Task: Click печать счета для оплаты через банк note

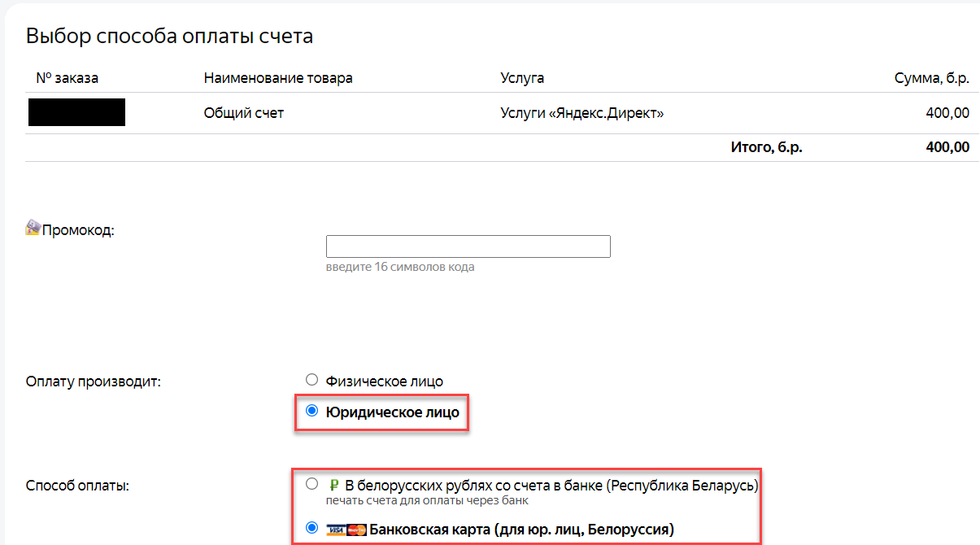Action: point(428,500)
